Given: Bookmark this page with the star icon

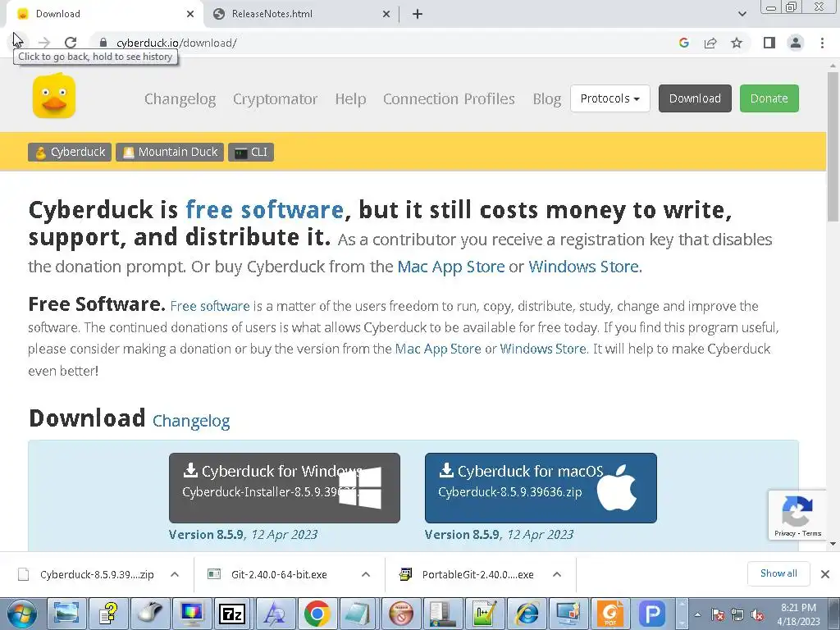Looking at the screenshot, I should (x=737, y=43).
